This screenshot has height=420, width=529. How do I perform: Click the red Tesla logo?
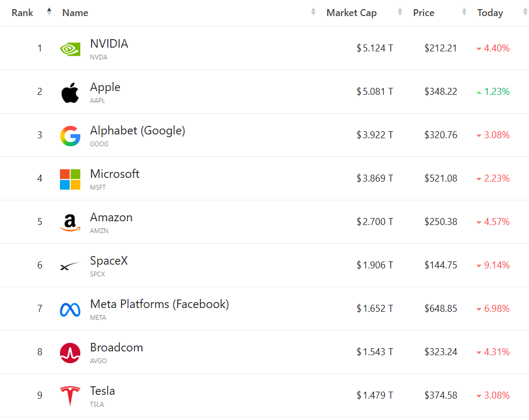pyautogui.click(x=70, y=396)
